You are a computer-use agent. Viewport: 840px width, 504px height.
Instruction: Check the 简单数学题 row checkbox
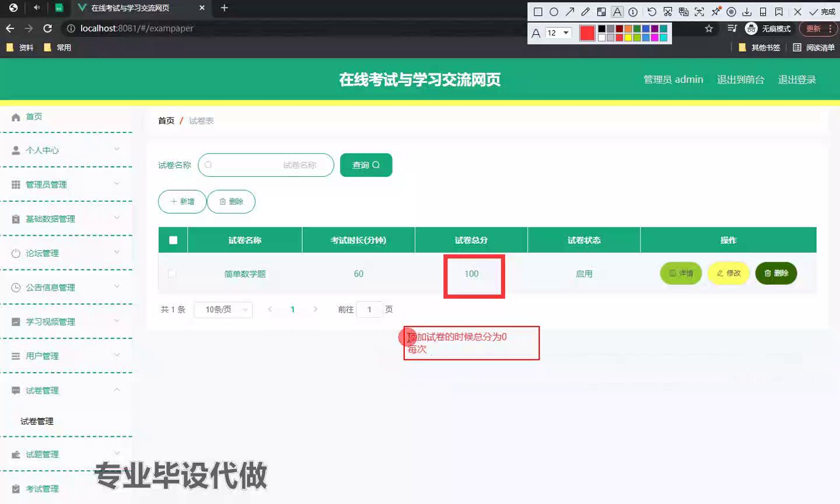(172, 274)
